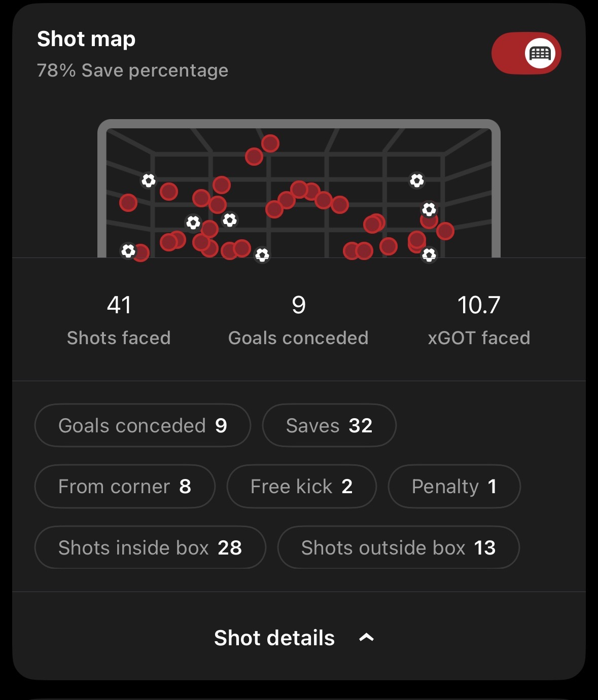This screenshot has width=598, height=700.
Task: Tap far-left saved shot red marker
Action: pyautogui.click(x=128, y=203)
